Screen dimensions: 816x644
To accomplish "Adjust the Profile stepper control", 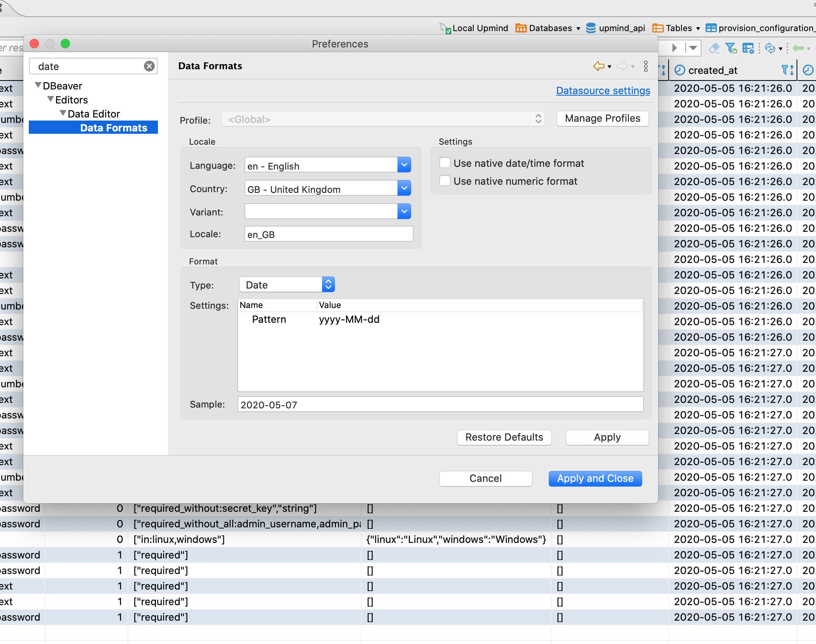I will tap(538, 119).
